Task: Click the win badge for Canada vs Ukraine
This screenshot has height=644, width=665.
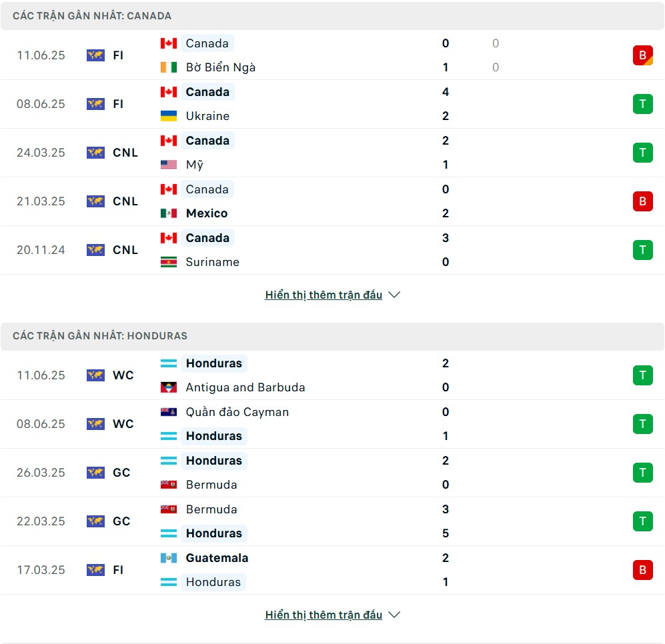Action: (642, 104)
